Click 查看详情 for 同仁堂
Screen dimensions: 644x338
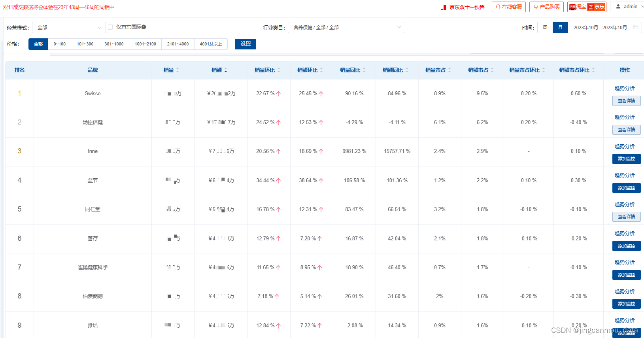coord(627,217)
